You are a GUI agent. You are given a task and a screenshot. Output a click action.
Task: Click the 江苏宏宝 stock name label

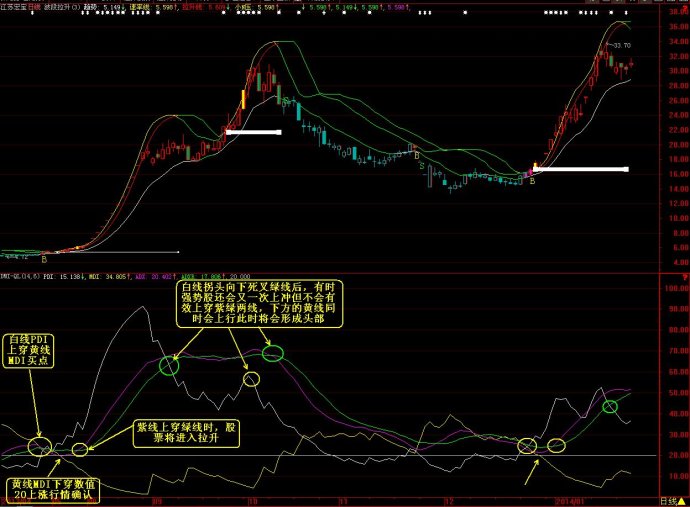tap(13, 7)
